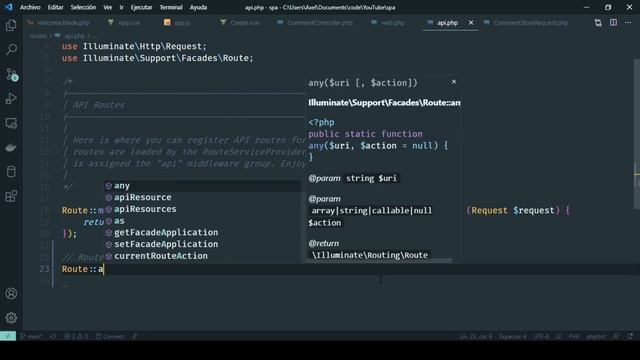The width and height of the screenshot is (640, 360).
Task: Click the open changes compare icon in the editor toolbar
Action: [598, 23]
